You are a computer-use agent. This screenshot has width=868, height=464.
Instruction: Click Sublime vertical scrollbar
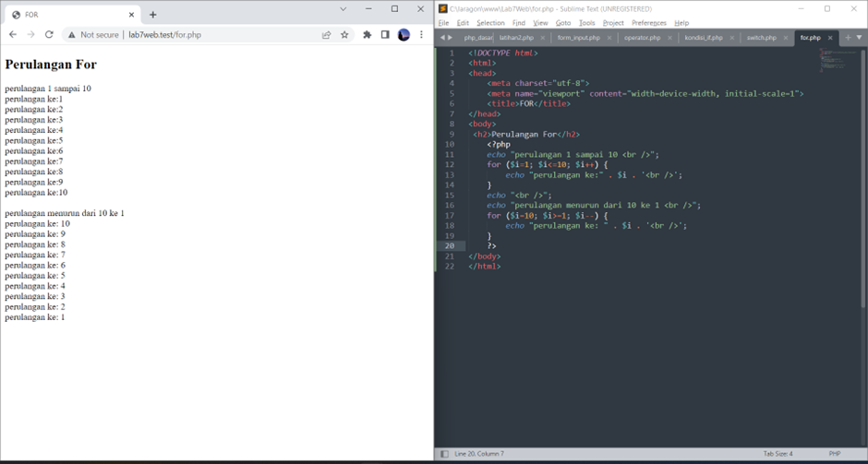point(863,177)
